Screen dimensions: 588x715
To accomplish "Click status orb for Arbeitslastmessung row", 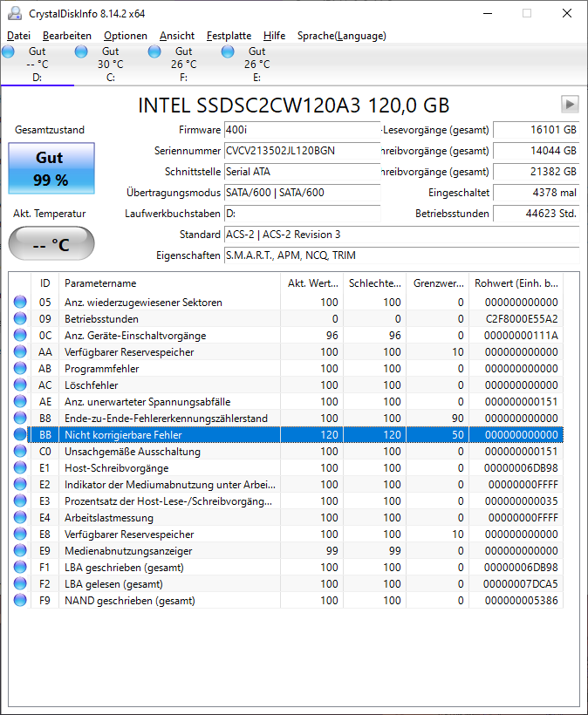I will coord(20,517).
